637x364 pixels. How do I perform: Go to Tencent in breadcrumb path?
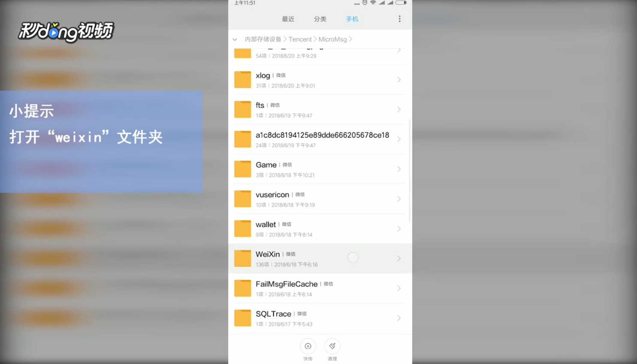click(x=300, y=39)
